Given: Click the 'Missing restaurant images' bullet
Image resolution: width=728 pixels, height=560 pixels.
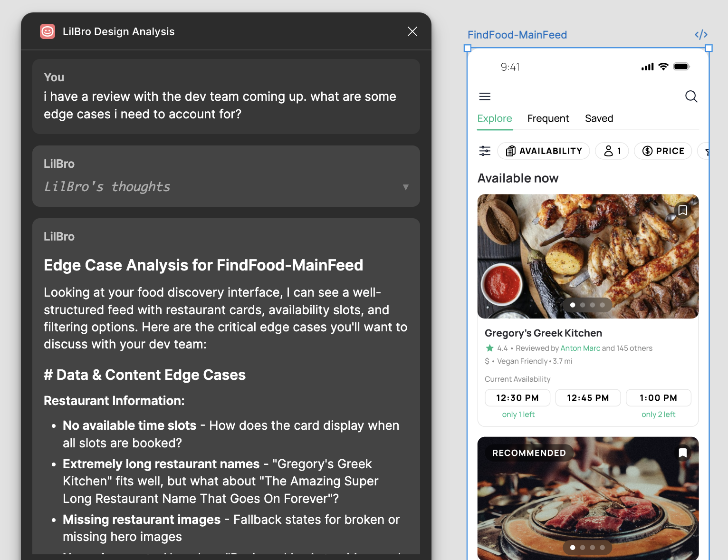Looking at the screenshot, I should coord(231,528).
